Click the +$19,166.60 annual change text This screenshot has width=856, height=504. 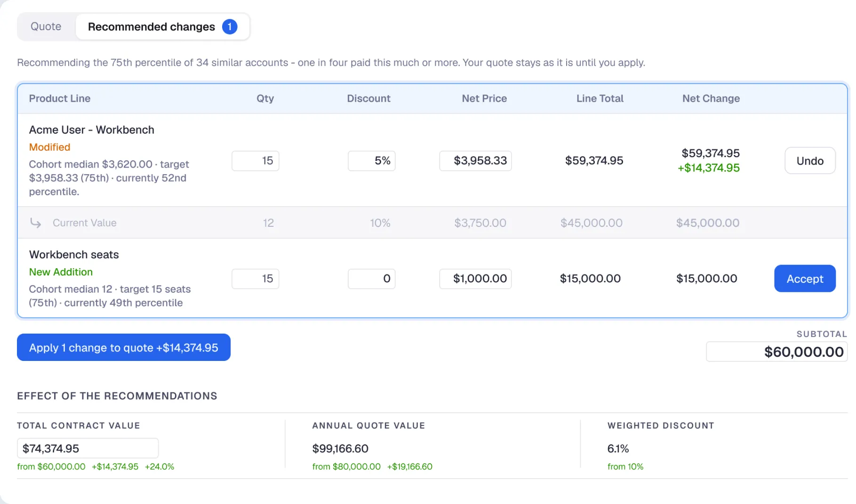click(x=409, y=466)
